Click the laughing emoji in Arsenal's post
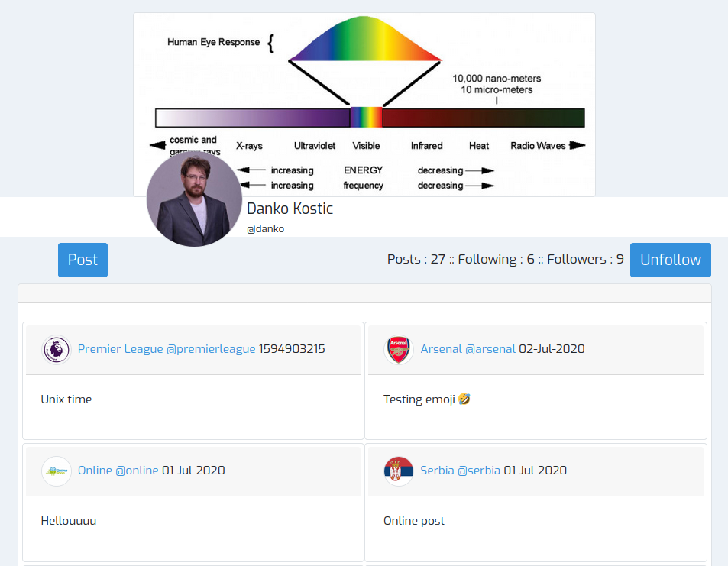 [464, 399]
